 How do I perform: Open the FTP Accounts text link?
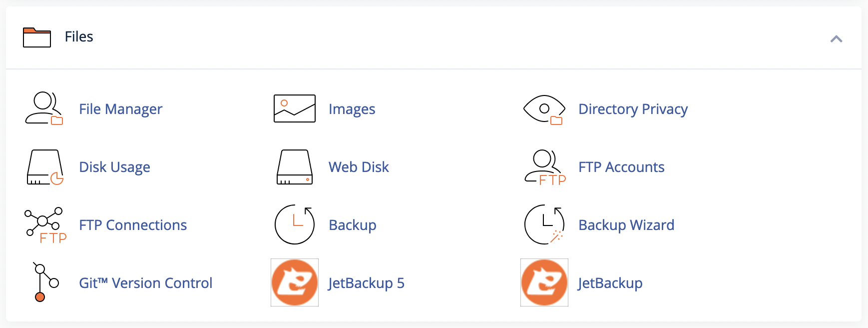(621, 167)
